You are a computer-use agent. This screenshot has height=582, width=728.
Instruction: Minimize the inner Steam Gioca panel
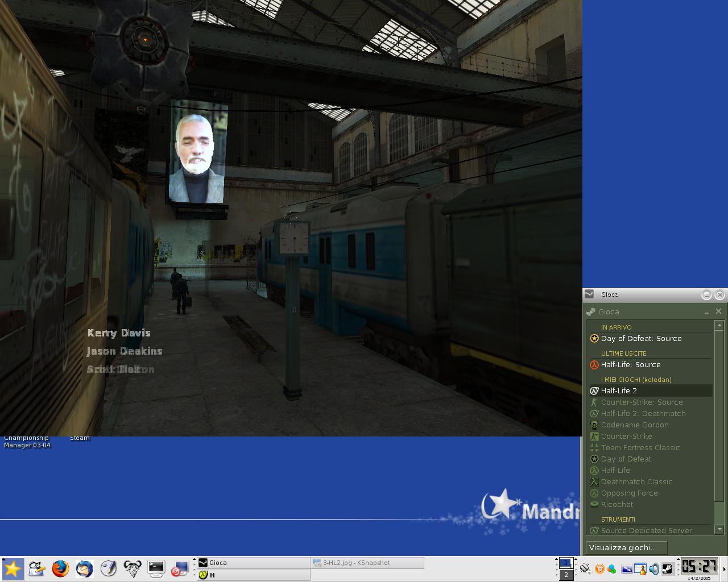706,312
